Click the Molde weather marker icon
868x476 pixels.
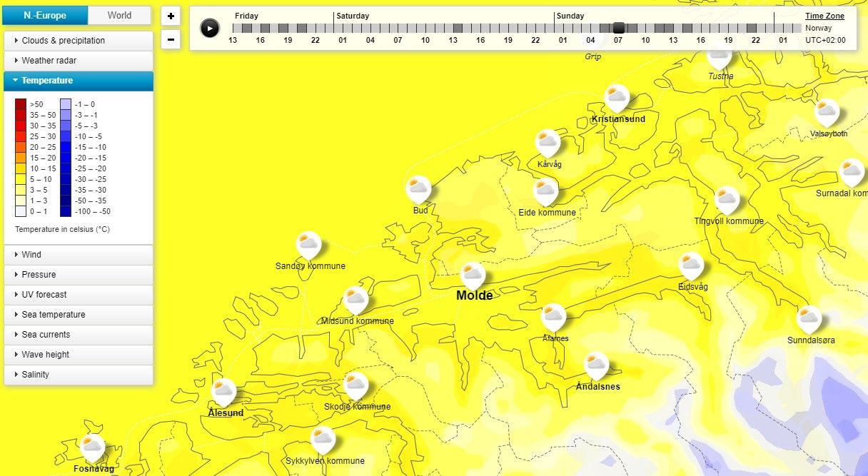pyautogui.click(x=473, y=275)
